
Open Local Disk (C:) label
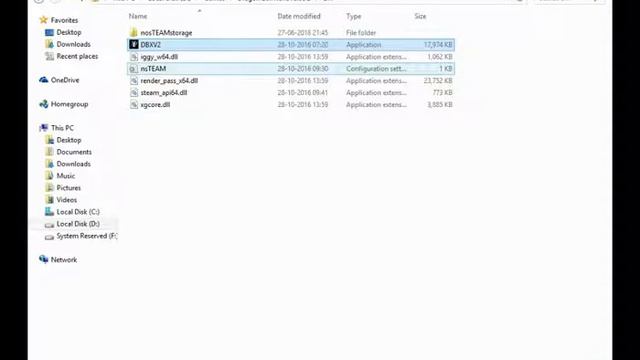click(78, 212)
